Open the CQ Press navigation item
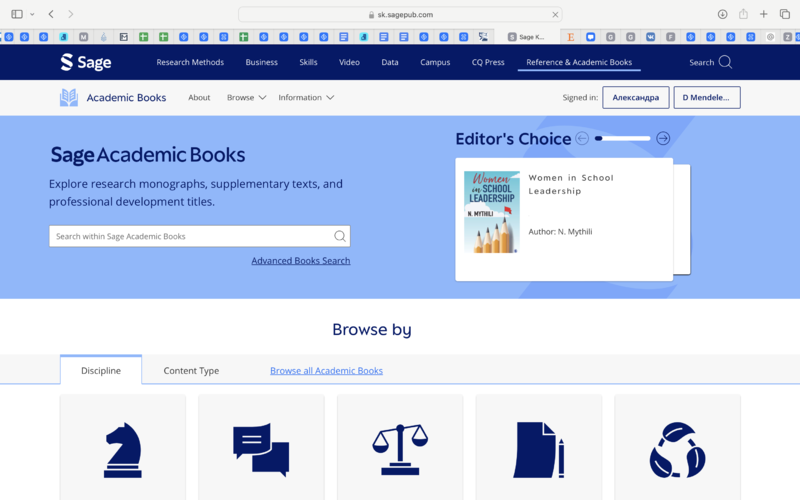Image resolution: width=800 pixels, height=500 pixels. [488, 62]
